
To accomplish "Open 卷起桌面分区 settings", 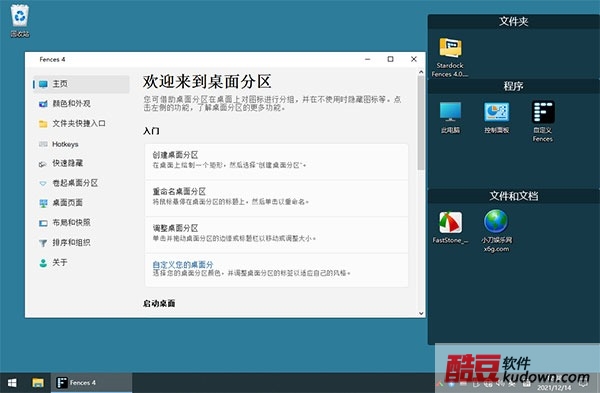I will click(x=75, y=183).
